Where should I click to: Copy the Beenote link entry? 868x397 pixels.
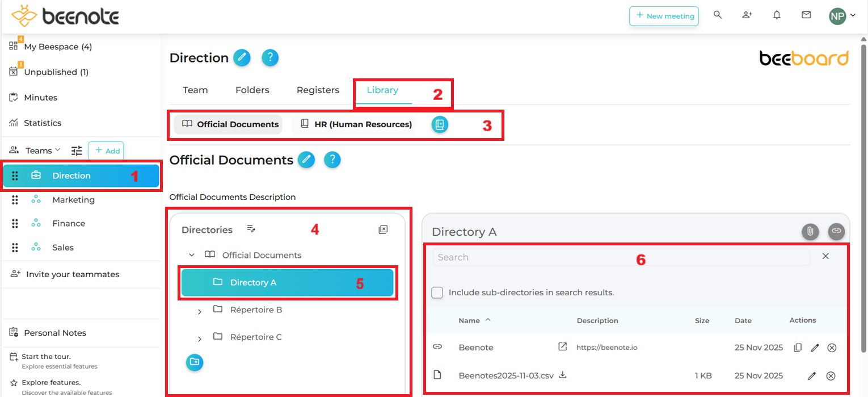click(x=798, y=348)
